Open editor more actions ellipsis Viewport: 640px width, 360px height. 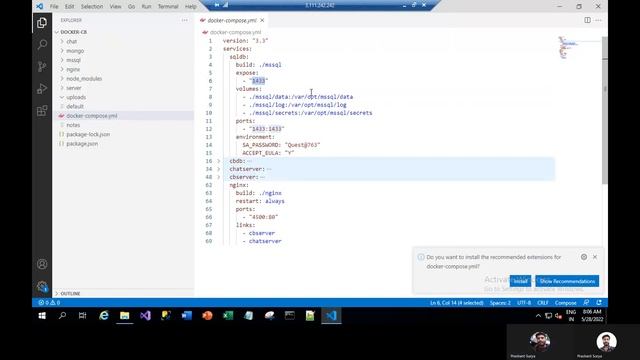click(598, 20)
